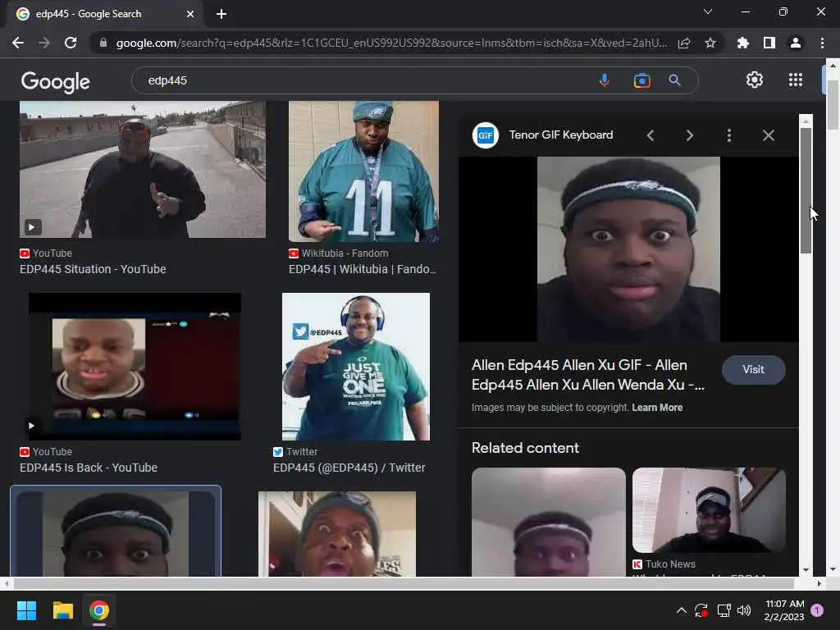Open Google quick settings gear
Image resolution: width=840 pixels, height=630 pixels.
(x=755, y=80)
